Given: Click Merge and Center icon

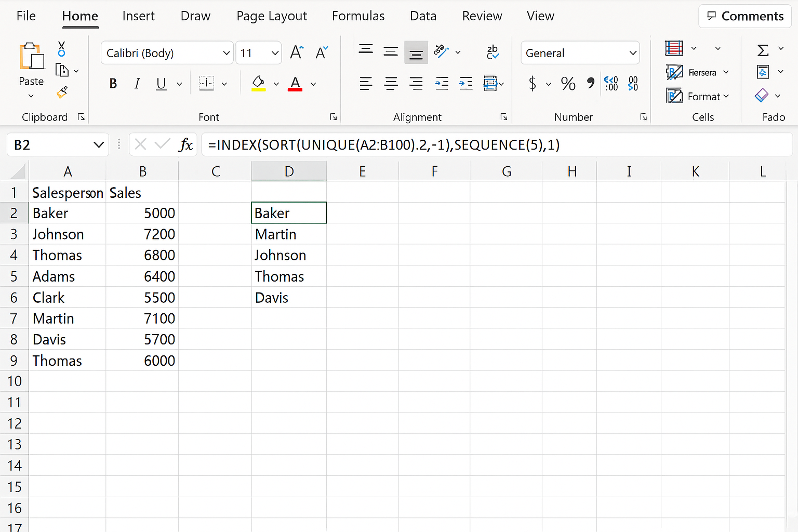Looking at the screenshot, I should (x=490, y=83).
